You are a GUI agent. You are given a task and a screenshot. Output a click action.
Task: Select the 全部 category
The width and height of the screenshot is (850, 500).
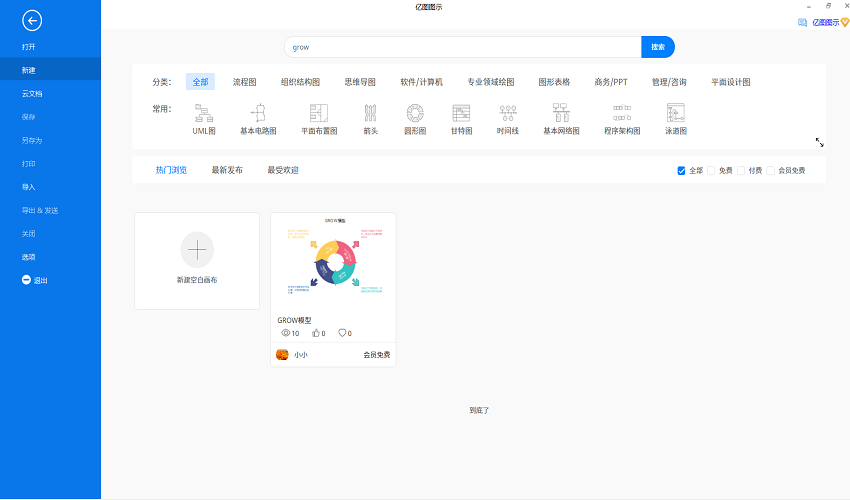coord(200,82)
